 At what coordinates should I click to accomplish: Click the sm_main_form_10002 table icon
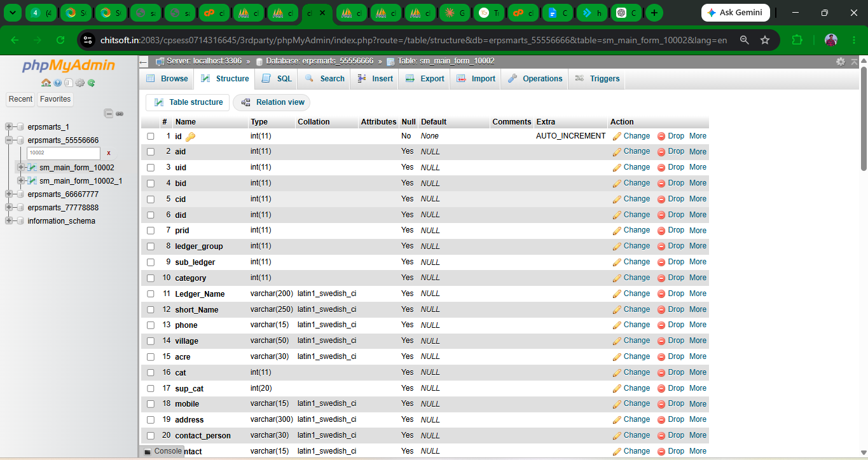point(32,168)
